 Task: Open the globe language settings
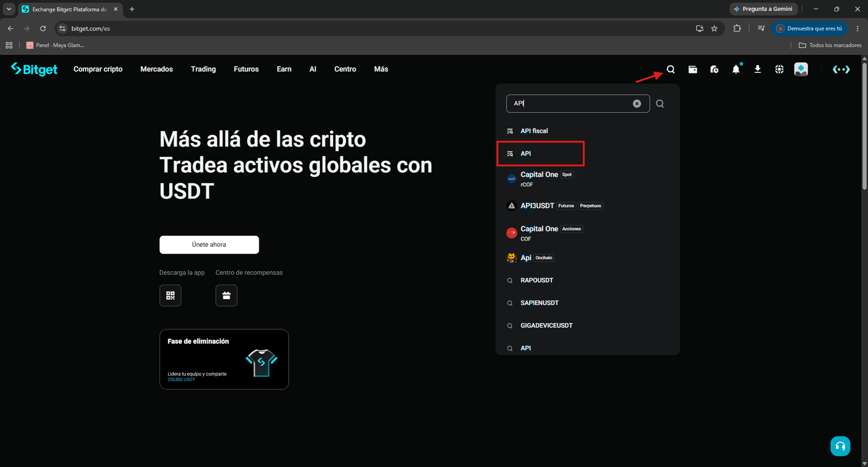click(780, 69)
